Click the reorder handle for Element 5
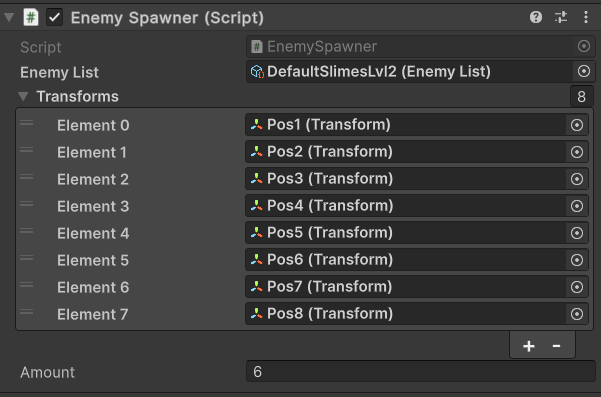The width and height of the screenshot is (601, 397). [x=26, y=258]
